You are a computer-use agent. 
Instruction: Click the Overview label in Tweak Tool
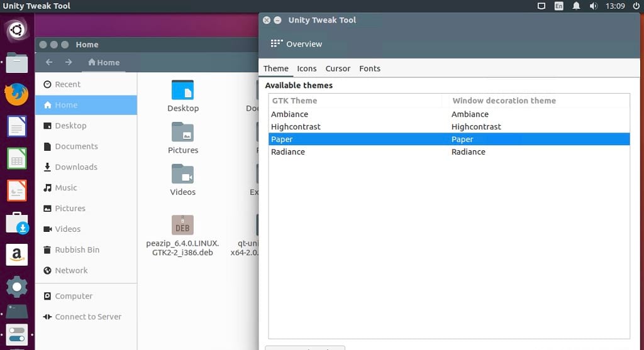click(x=304, y=44)
